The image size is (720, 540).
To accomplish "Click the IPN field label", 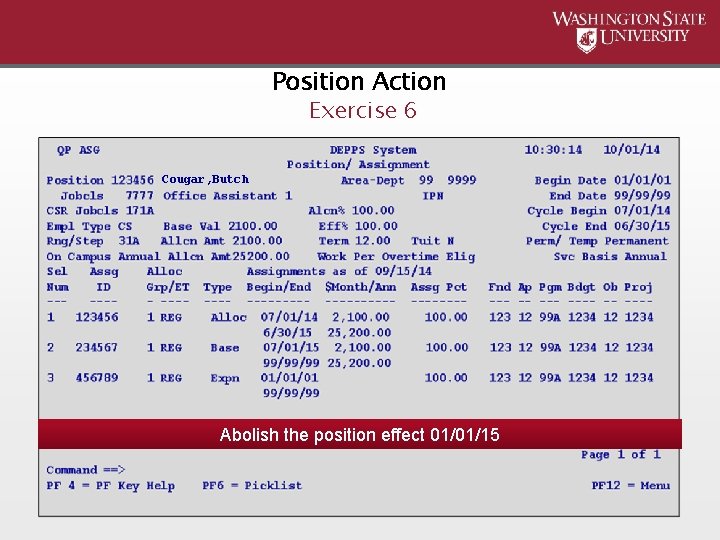I will (433, 196).
